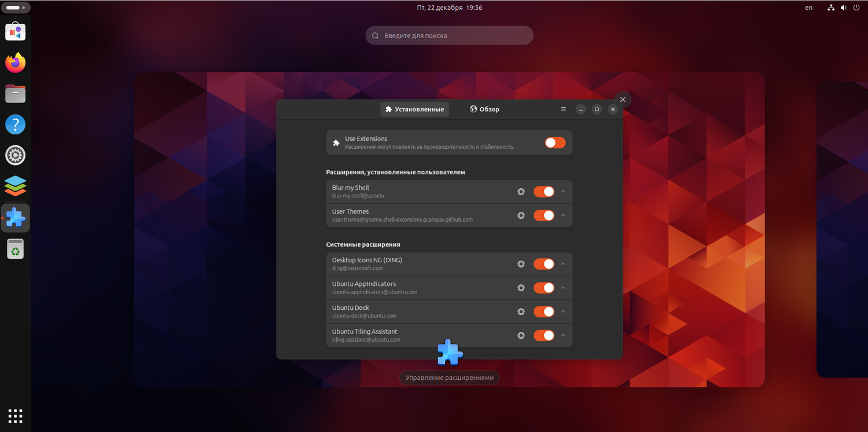The image size is (868, 432).
Task: Turn off the User Themes switch
Action: click(x=544, y=215)
